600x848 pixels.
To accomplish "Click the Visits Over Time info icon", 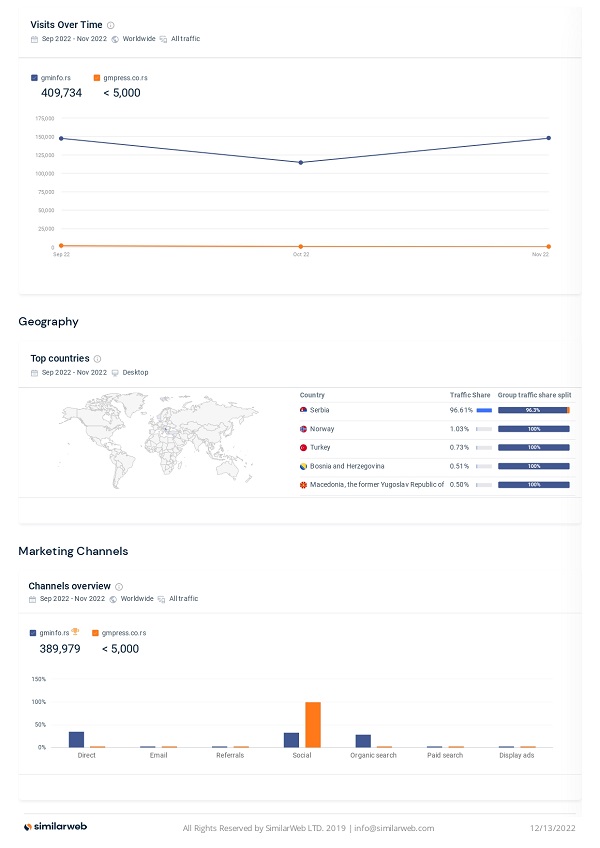I will pos(110,25).
